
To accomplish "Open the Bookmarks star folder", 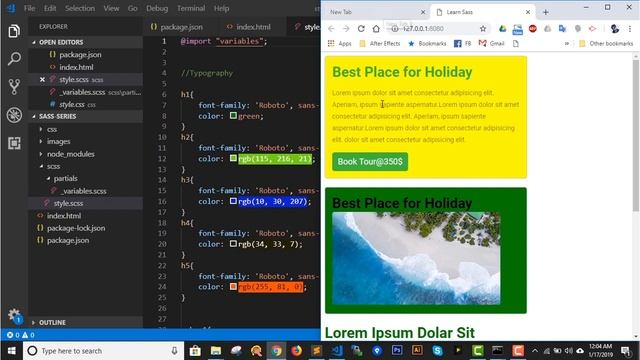I will click(427, 44).
